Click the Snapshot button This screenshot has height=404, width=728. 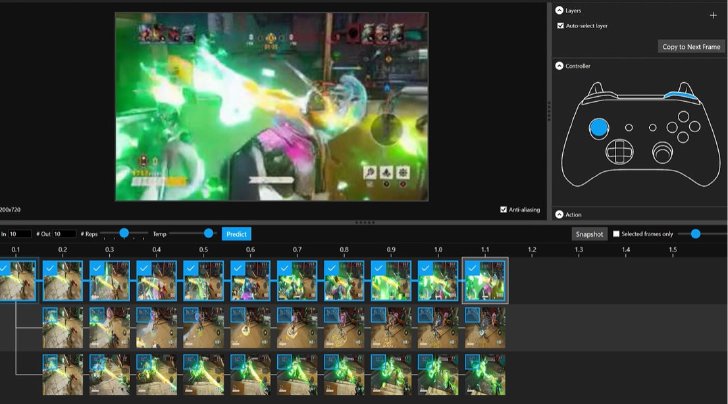(589, 234)
